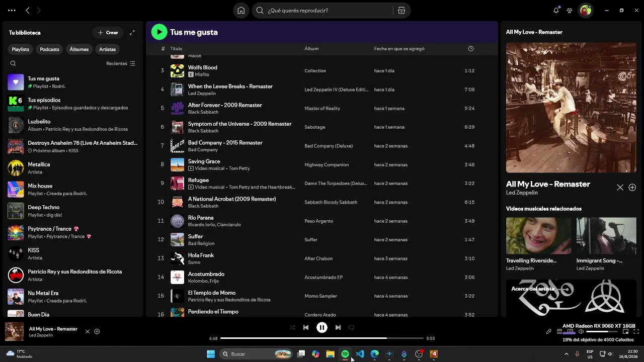This screenshot has height=362, width=644.
Task: Create a new playlist with Crear
Action: tap(108, 33)
